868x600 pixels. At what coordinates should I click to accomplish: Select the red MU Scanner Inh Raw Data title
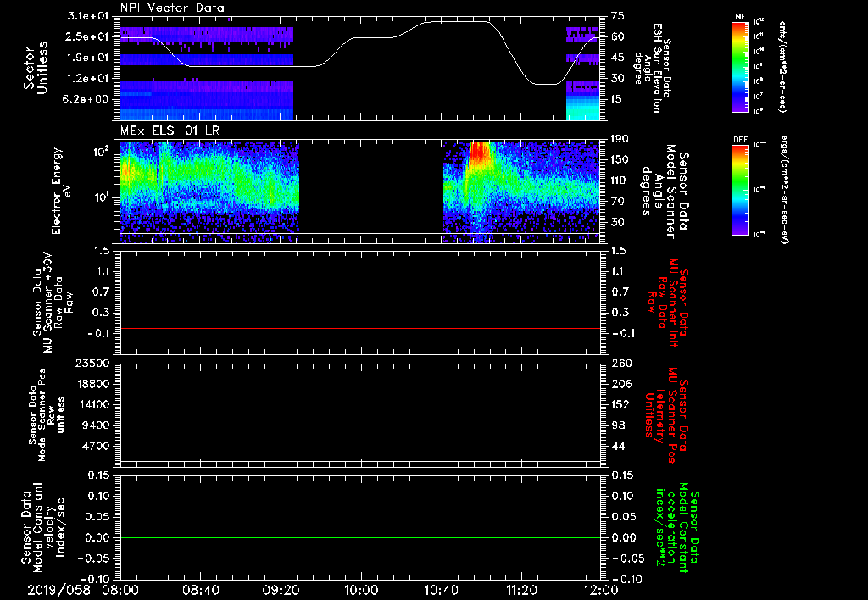[667, 303]
